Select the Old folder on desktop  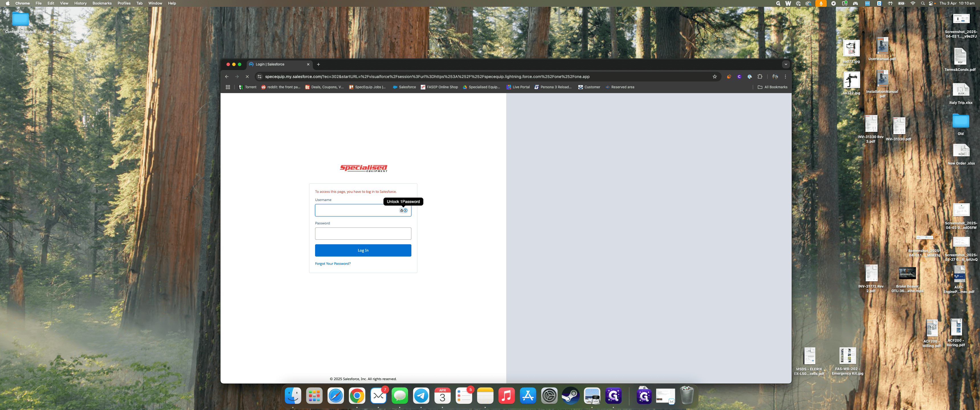coord(961,124)
